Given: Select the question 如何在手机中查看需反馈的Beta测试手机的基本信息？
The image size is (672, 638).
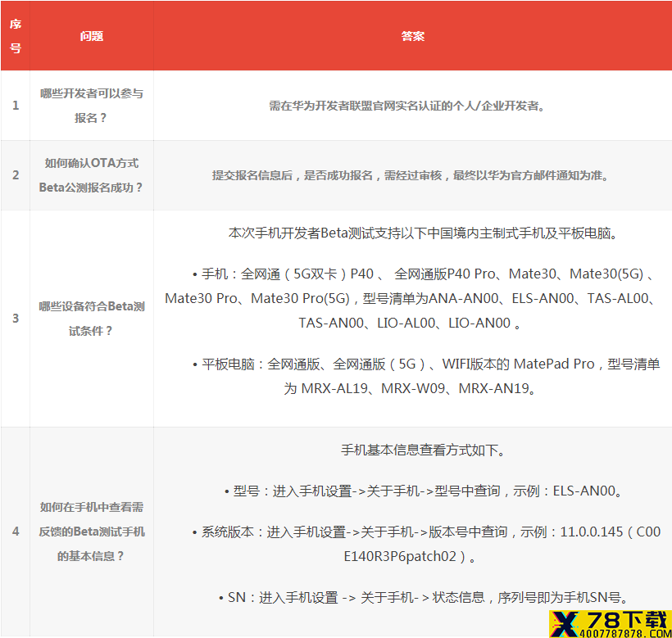Looking at the screenshot, I should point(92,532).
